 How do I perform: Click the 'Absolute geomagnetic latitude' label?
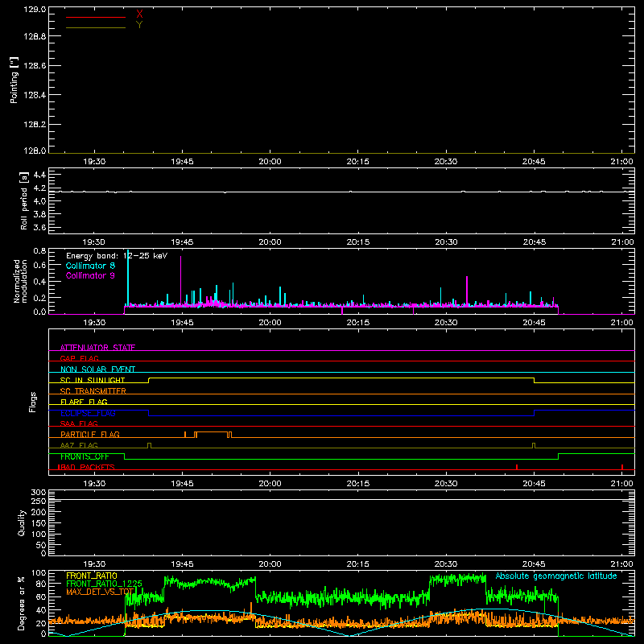[556, 576]
